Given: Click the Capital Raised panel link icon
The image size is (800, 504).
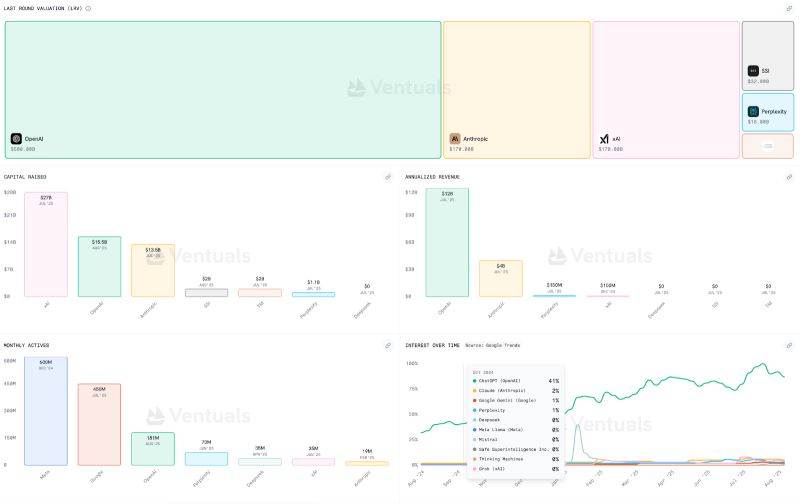Looking at the screenshot, I should 388,177.
